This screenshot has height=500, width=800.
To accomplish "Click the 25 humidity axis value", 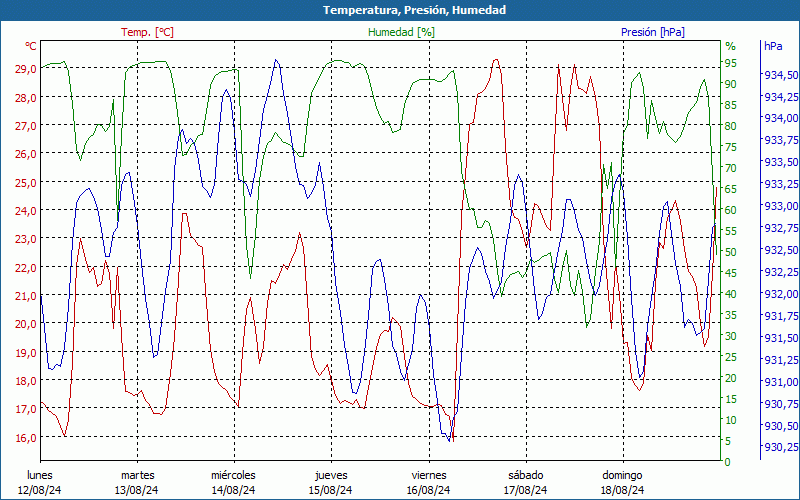I will click(731, 357).
